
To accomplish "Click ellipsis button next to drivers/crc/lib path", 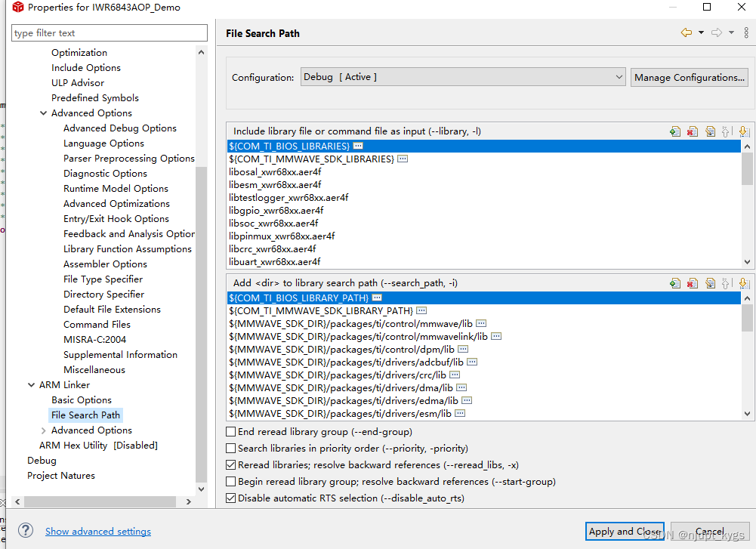I will tap(455, 375).
